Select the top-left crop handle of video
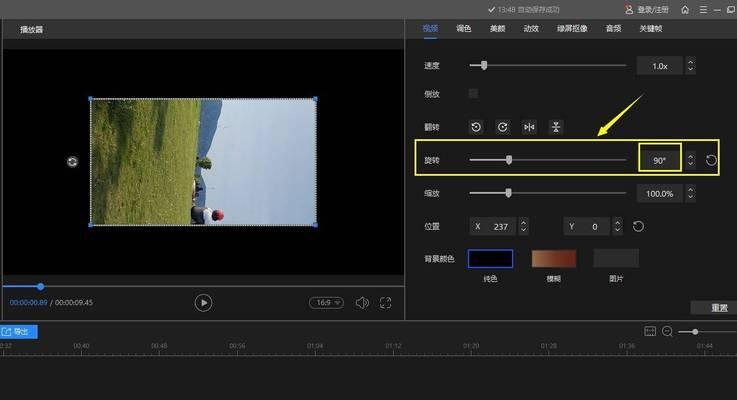 [x=90, y=99]
